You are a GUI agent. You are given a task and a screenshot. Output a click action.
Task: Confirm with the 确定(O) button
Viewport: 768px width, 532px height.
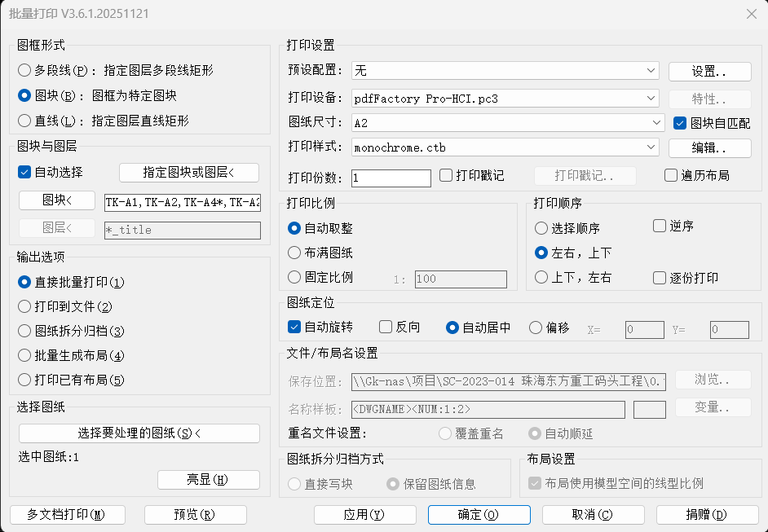click(x=479, y=515)
